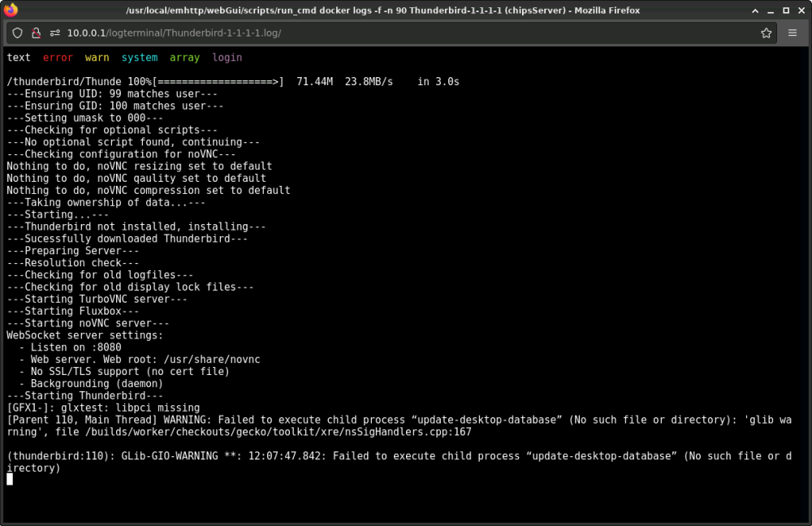Click the Firefox logo in title bar
The width and height of the screenshot is (812, 526).
tap(11, 10)
